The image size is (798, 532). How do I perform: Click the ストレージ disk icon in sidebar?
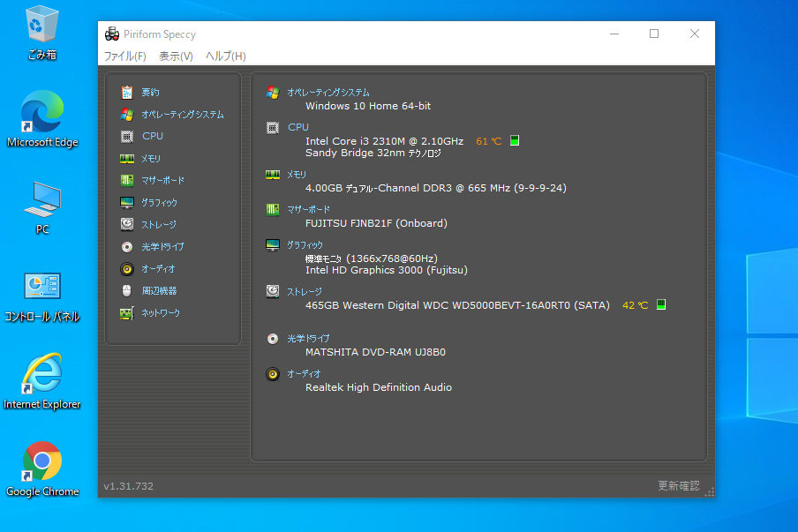click(127, 224)
